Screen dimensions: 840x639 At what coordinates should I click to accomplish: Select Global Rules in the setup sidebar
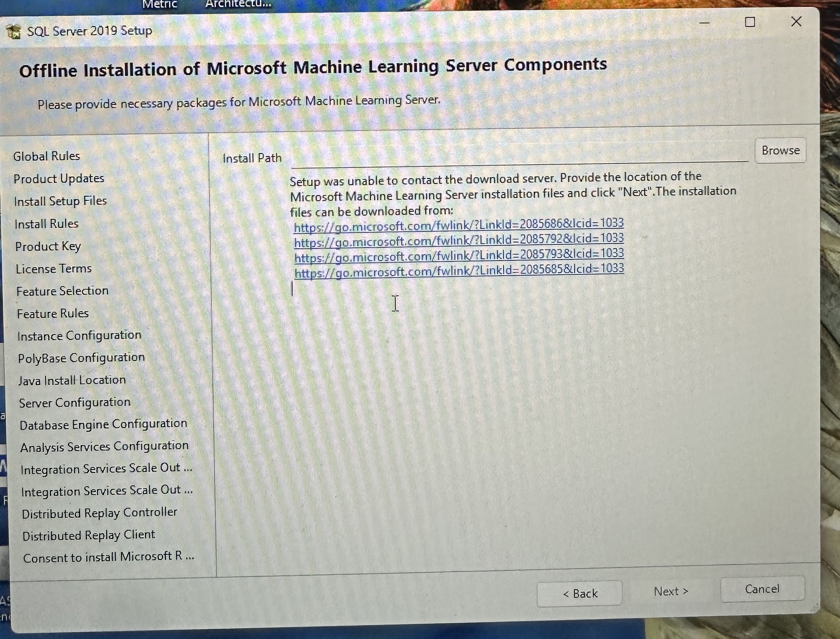[x=46, y=155]
